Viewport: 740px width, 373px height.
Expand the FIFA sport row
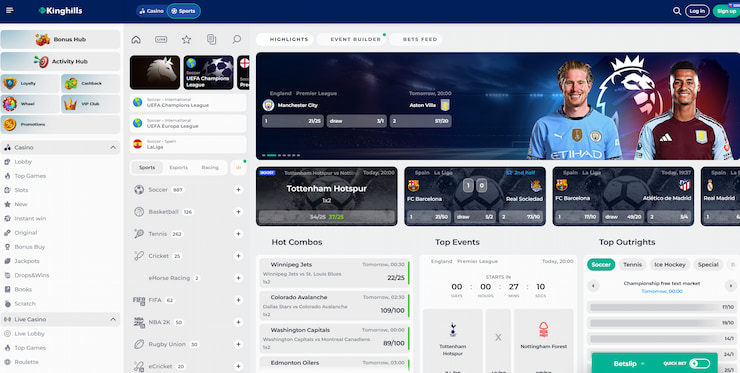238,300
